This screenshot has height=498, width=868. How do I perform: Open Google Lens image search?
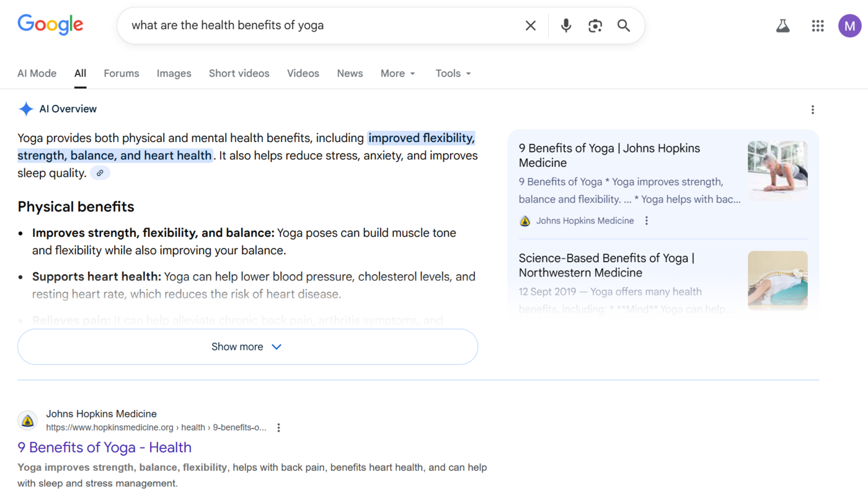point(595,25)
